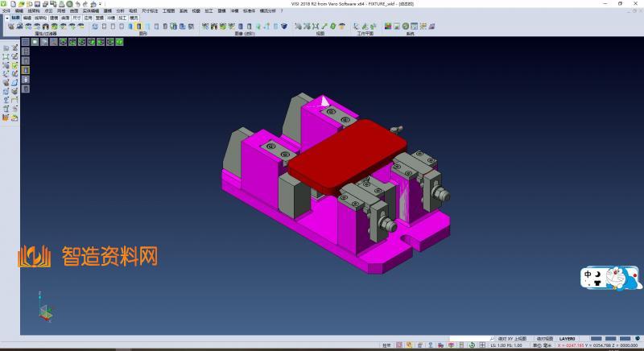This screenshot has height=351, width=644.
Task: Click the first icon in 系统 group
Action: click(387, 27)
